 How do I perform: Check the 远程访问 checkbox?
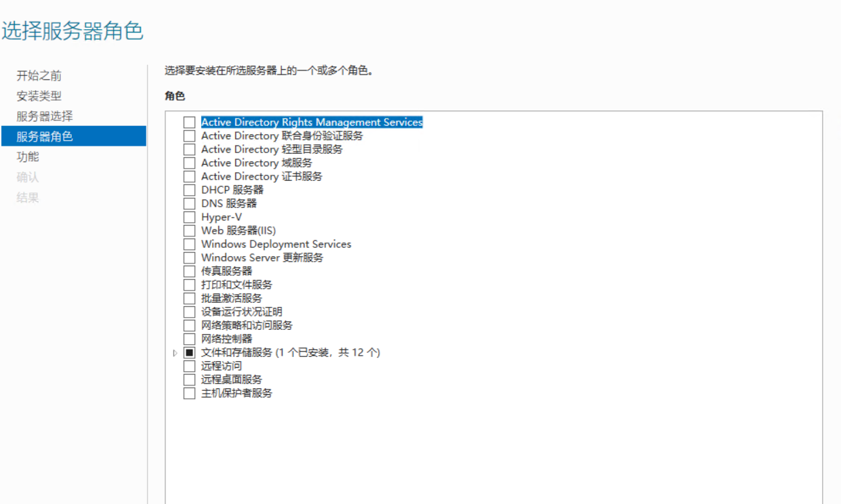click(x=189, y=366)
